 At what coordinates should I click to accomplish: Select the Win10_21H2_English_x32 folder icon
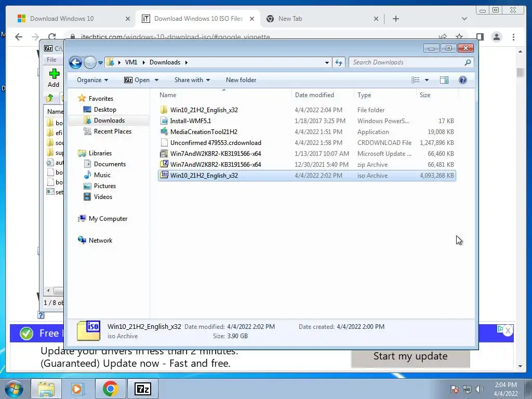coord(164,110)
